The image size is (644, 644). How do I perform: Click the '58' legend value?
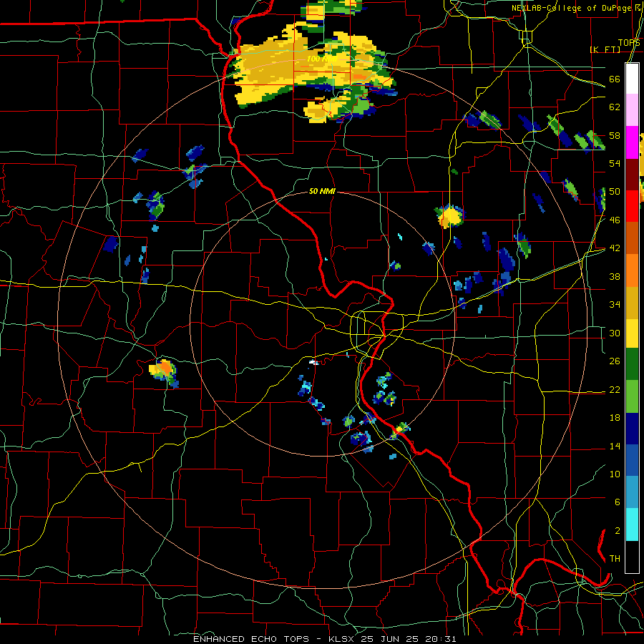615,135
